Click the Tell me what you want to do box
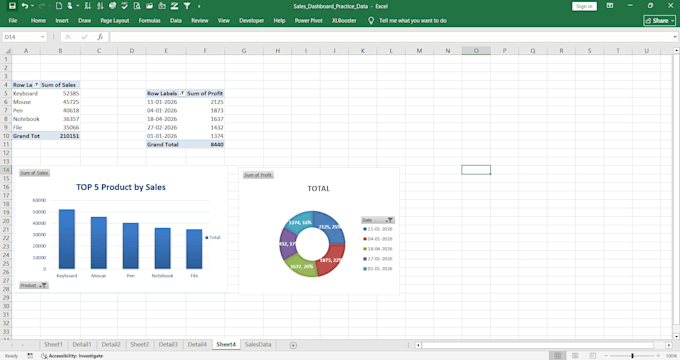 [x=412, y=20]
